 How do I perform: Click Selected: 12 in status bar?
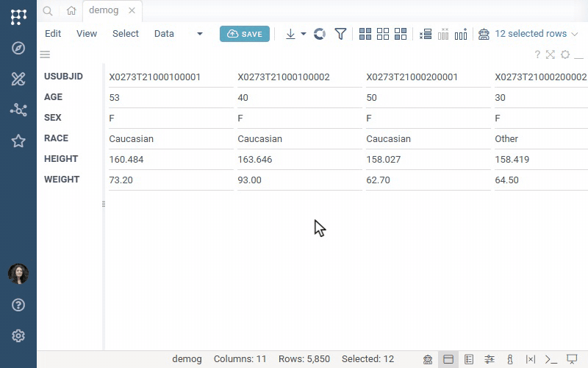click(x=368, y=359)
